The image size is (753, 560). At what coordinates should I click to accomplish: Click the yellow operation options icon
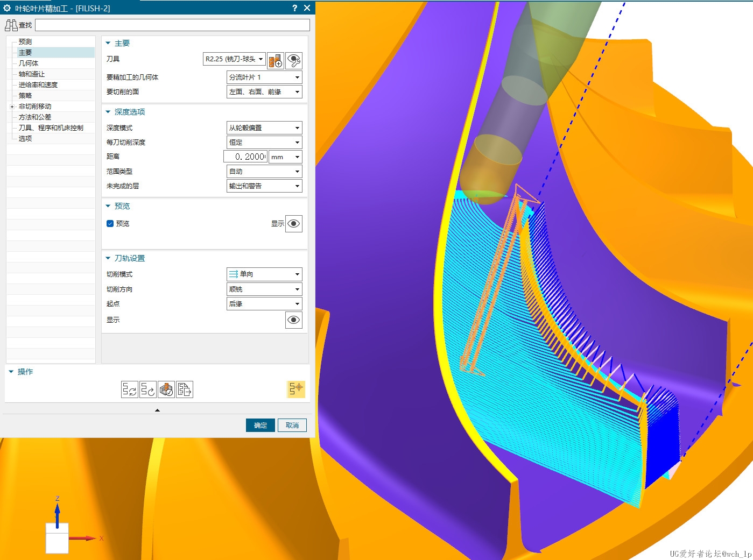click(296, 389)
